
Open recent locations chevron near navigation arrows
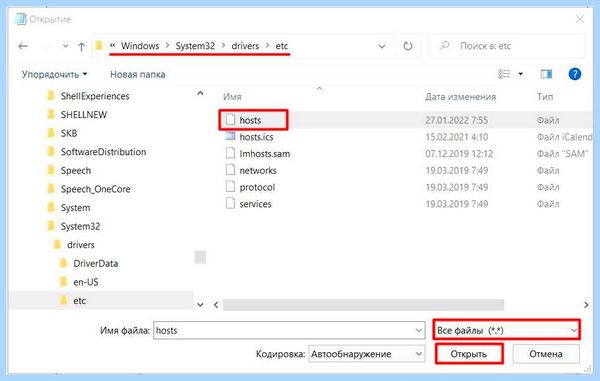65,46
